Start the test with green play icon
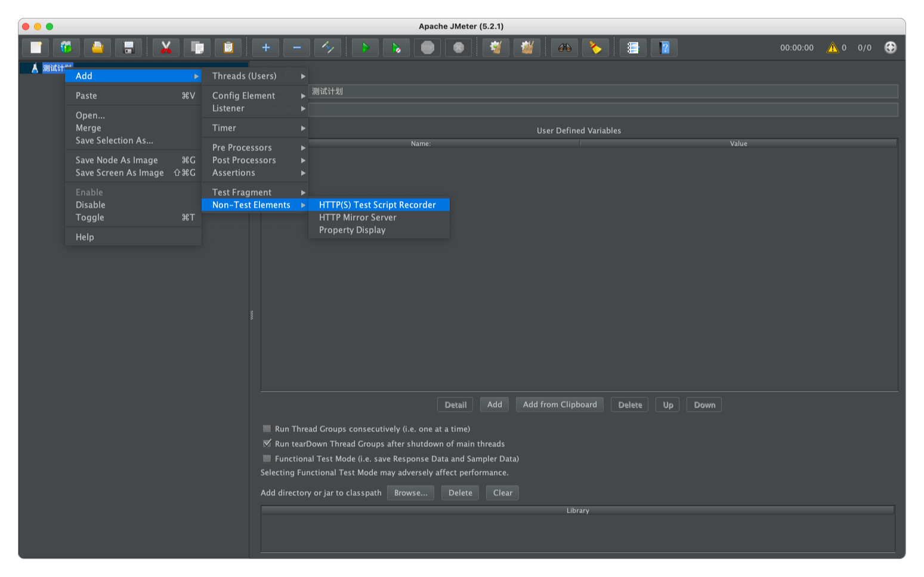 click(x=366, y=48)
